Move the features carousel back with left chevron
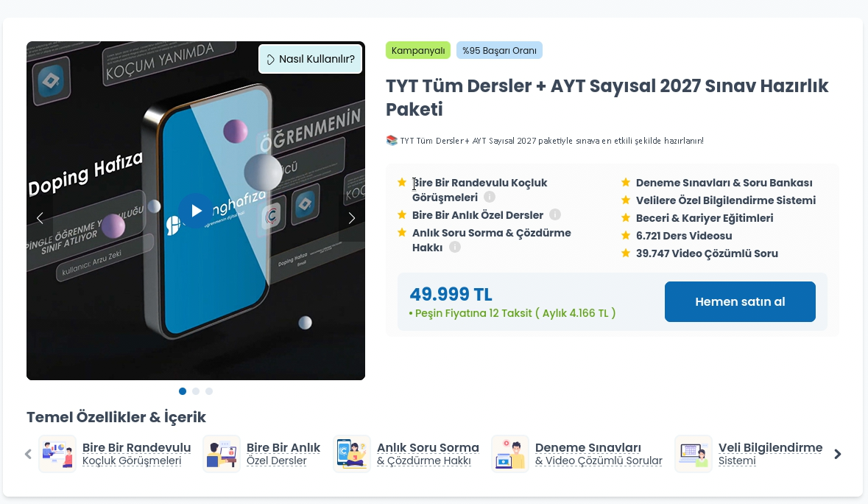The width and height of the screenshot is (868, 504). [x=28, y=454]
